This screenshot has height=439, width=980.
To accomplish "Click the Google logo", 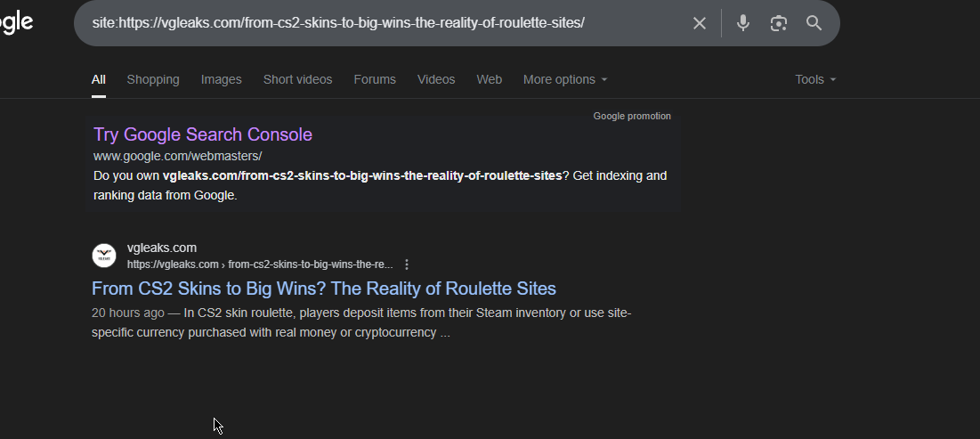I will pyautogui.click(x=16, y=22).
